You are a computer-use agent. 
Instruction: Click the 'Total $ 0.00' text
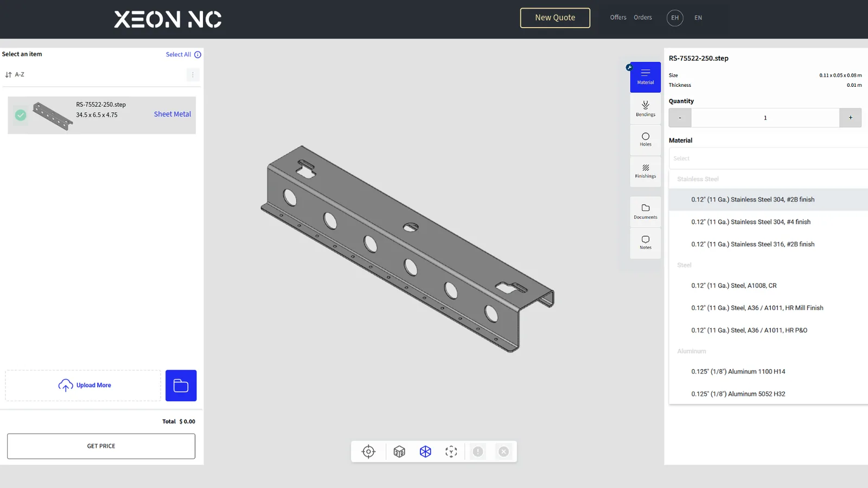178,421
